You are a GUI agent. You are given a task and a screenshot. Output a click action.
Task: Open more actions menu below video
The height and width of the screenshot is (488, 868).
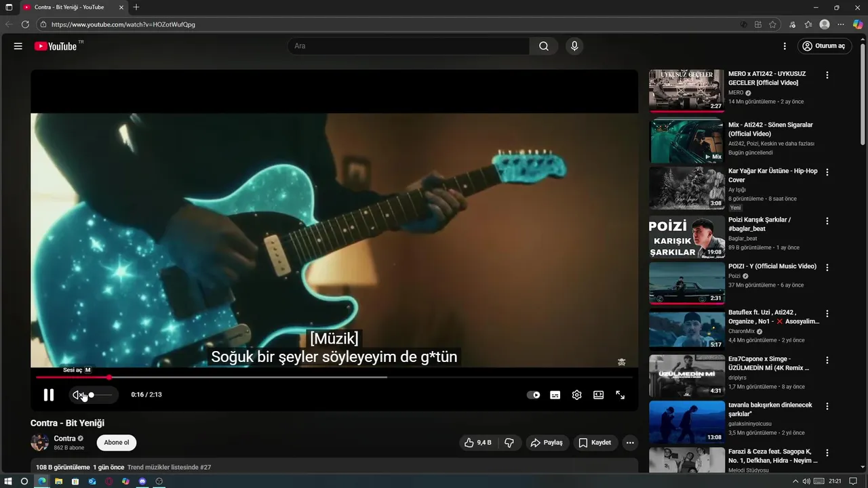point(630,443)
